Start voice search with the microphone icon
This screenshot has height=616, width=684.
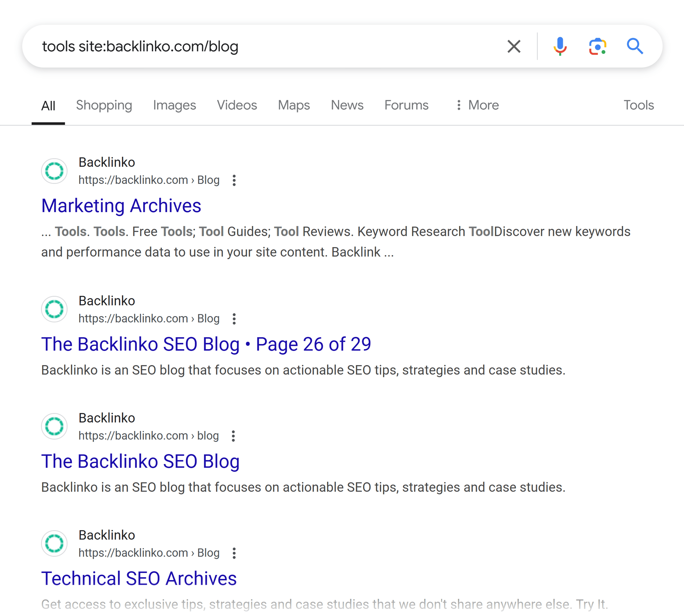[560, 46]
